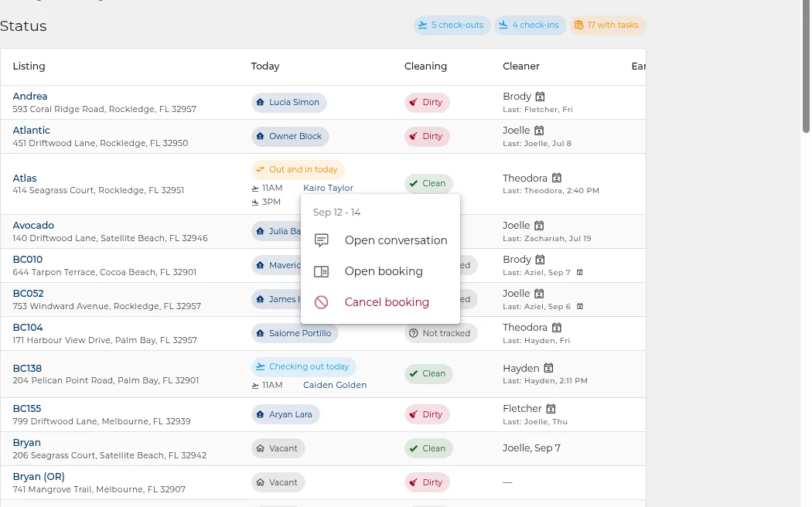The height and width of the screenshot is (507, 812).
Task: Change BC155 Dirty status badge
Action: [427, 414]
